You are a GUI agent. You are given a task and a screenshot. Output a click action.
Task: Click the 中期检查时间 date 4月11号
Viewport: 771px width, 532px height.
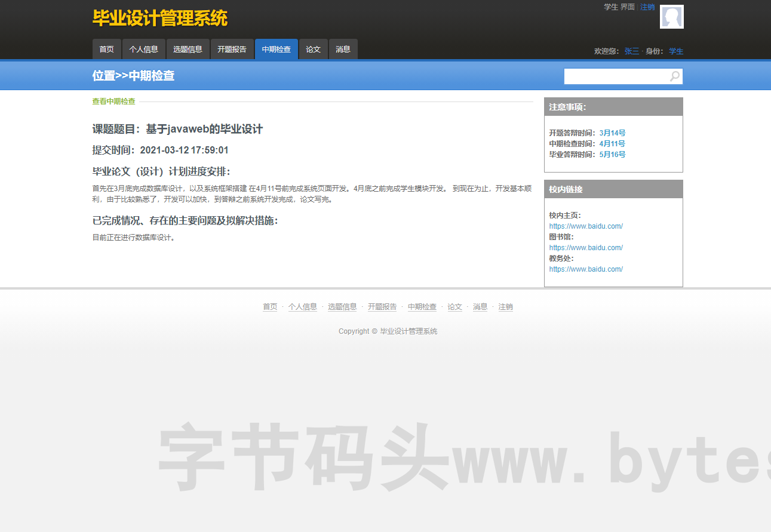612,144
